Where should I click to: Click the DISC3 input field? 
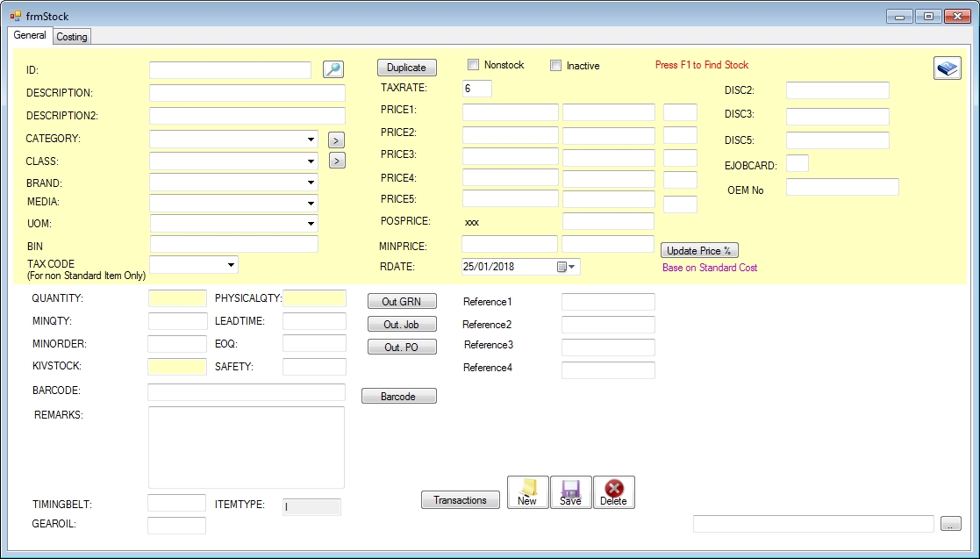click(838, 117)
